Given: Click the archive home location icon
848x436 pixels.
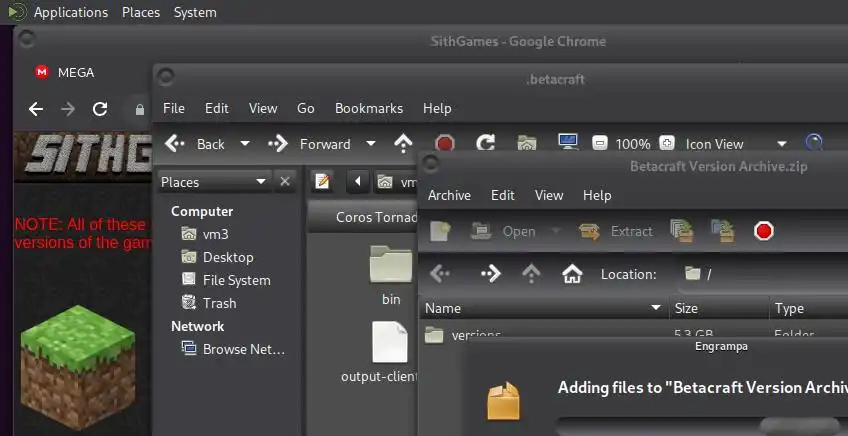Looking at the screenshot, I should pos(572,274).
